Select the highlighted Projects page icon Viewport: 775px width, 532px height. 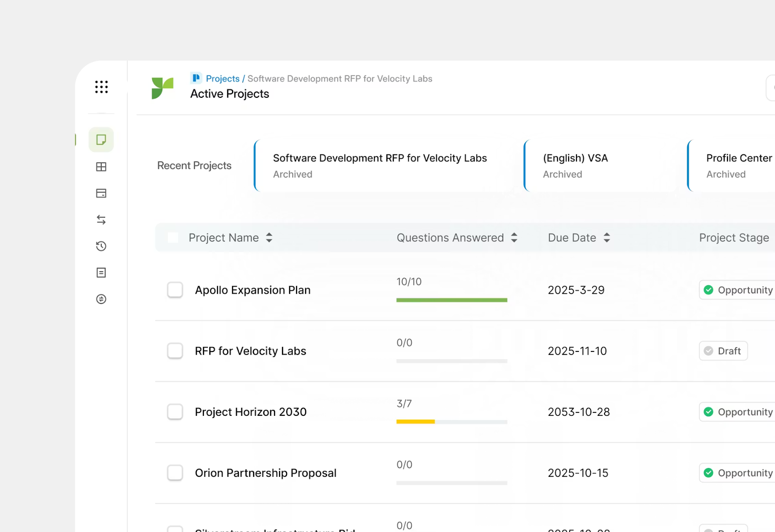point(101,139)
